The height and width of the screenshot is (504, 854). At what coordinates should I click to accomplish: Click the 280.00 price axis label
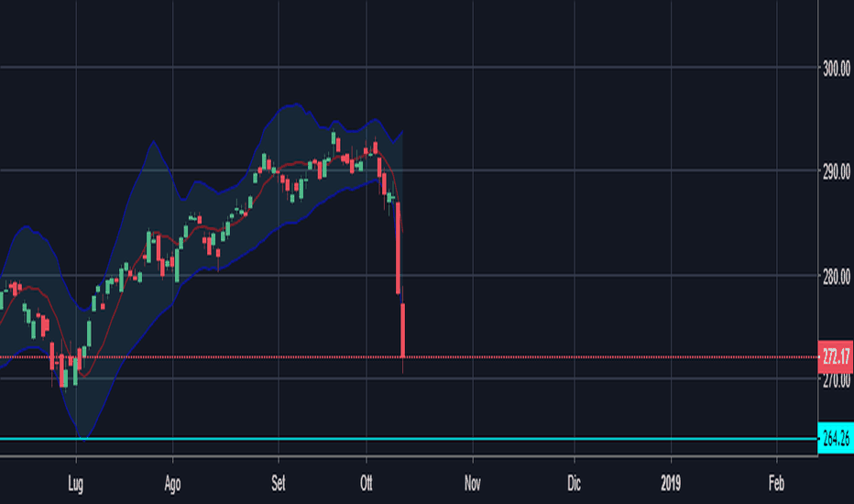point(836,276)
